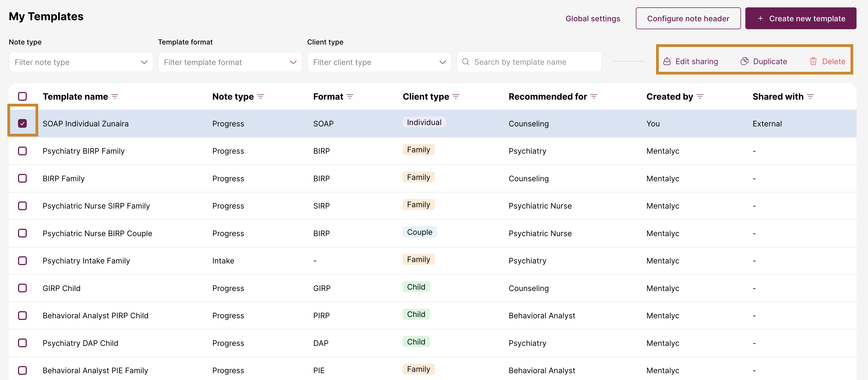This screenshot has height=380, width=868.
Task: Click the Duplicate template icon
Action: coord(744,61)
